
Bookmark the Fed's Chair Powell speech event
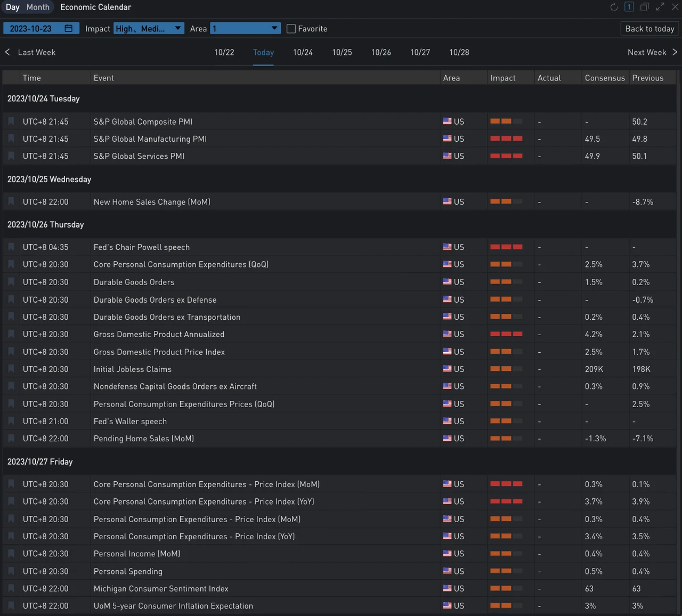pyautogui.click(x=11, y=247)
